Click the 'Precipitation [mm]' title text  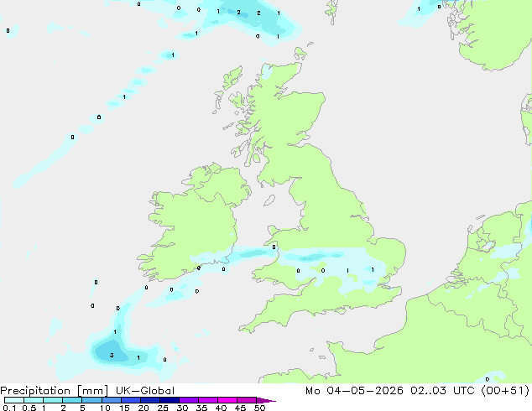[54, 391]
